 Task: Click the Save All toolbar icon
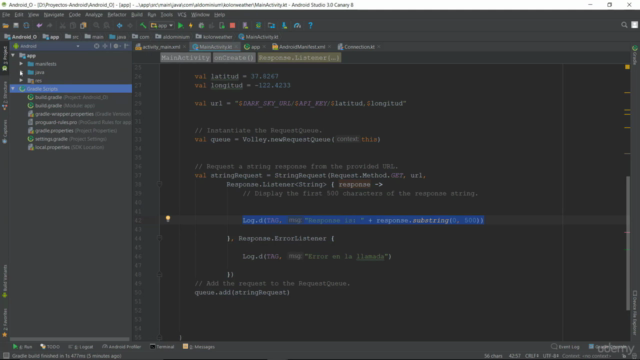tap(16, 25)
